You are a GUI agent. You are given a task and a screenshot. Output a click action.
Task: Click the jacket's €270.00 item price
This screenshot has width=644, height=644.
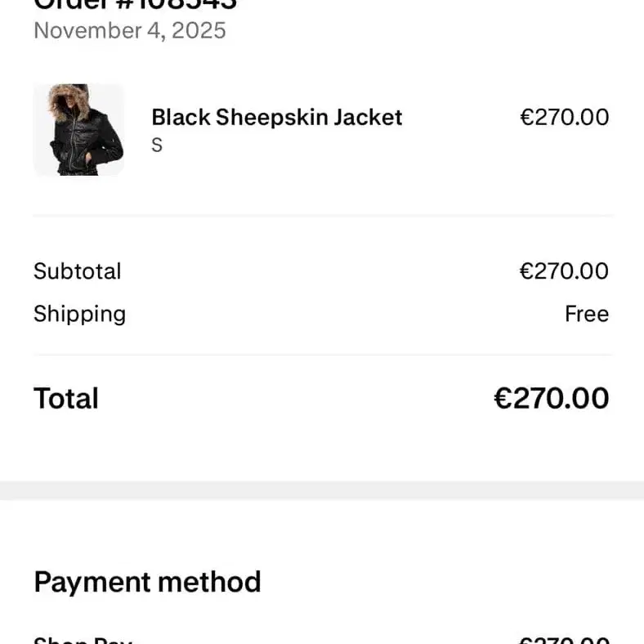[x=564, y=117]
